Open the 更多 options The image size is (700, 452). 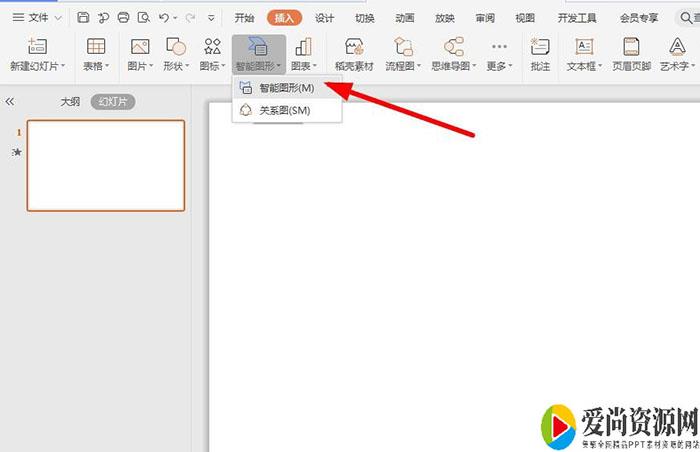[499, 54]
